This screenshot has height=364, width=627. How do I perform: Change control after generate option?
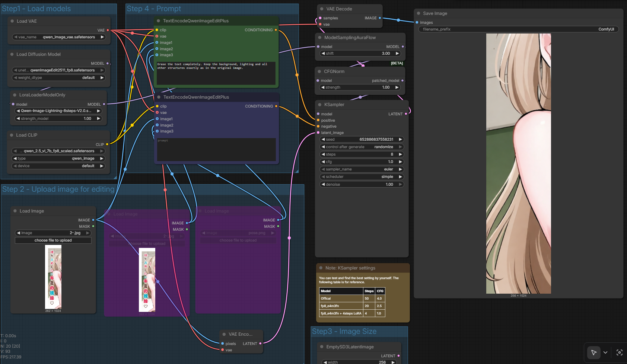(x=362, y=147)
